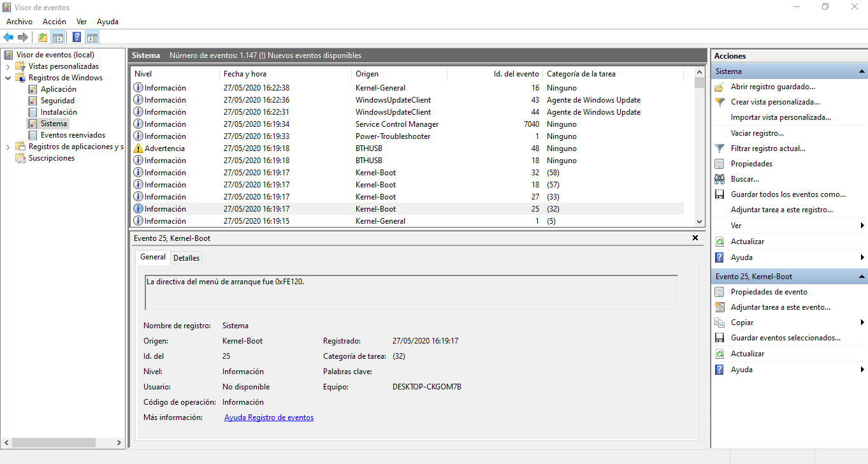Close the Evento 25 preview pane

click(x=695, y=238)
